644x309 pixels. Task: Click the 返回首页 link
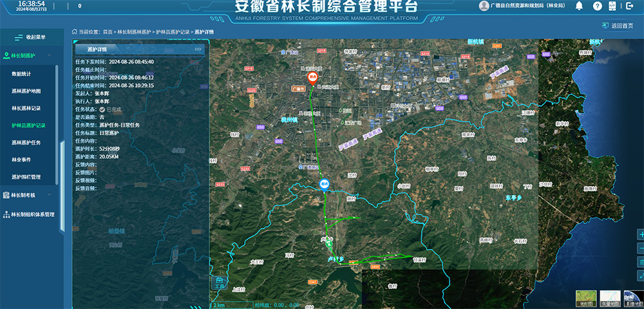pyautogui.click(x=617, y=26)
